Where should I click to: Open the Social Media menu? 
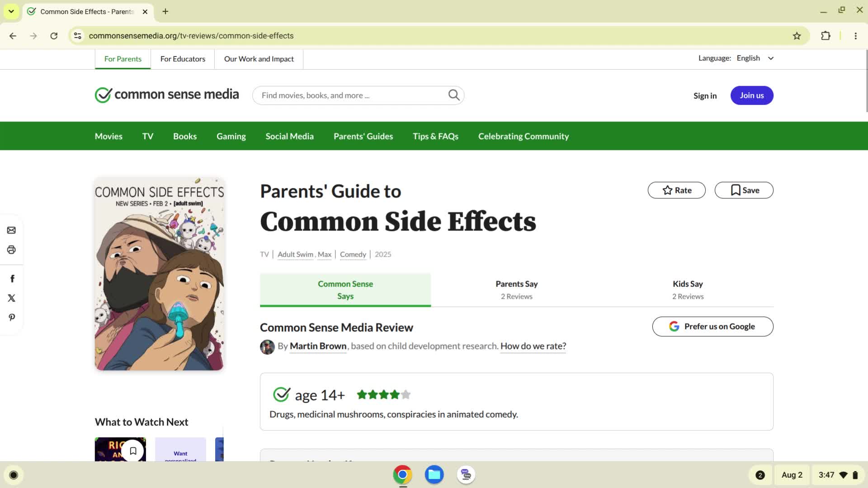coord(290,136)
